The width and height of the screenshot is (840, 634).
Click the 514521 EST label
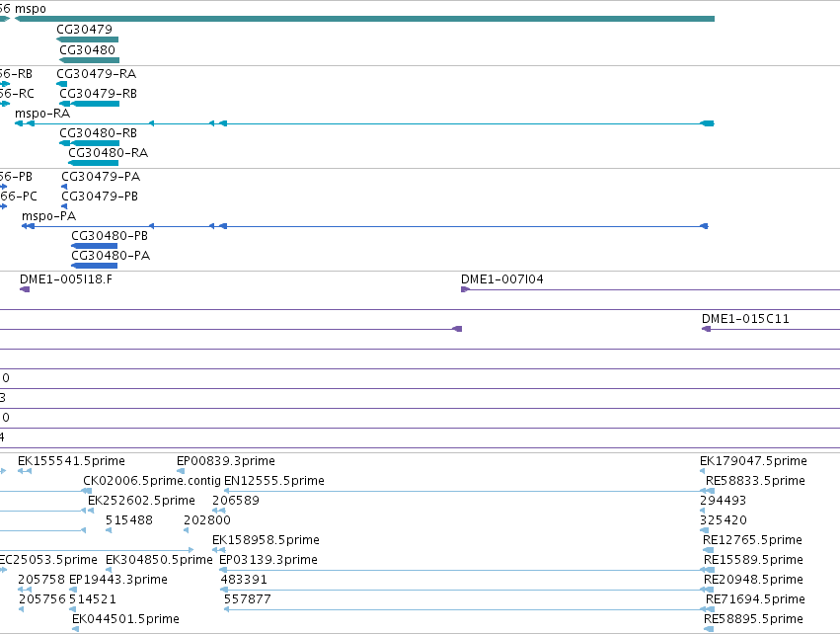92,599
